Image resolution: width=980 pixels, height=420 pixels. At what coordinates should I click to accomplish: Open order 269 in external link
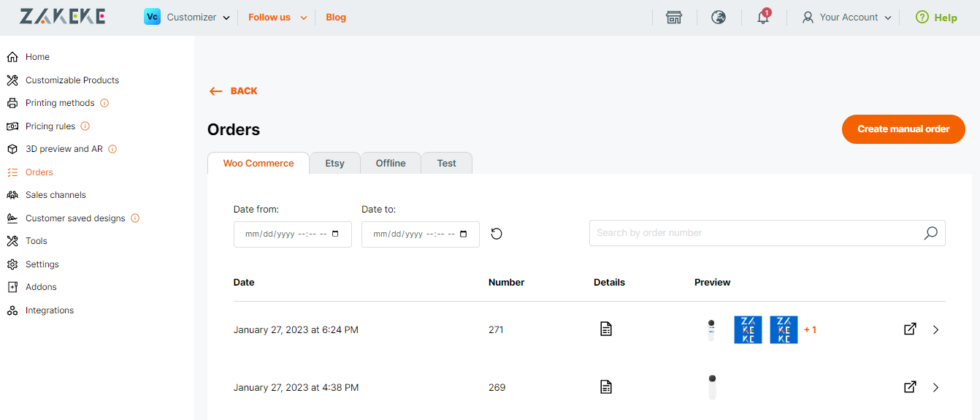pos(910,387)
